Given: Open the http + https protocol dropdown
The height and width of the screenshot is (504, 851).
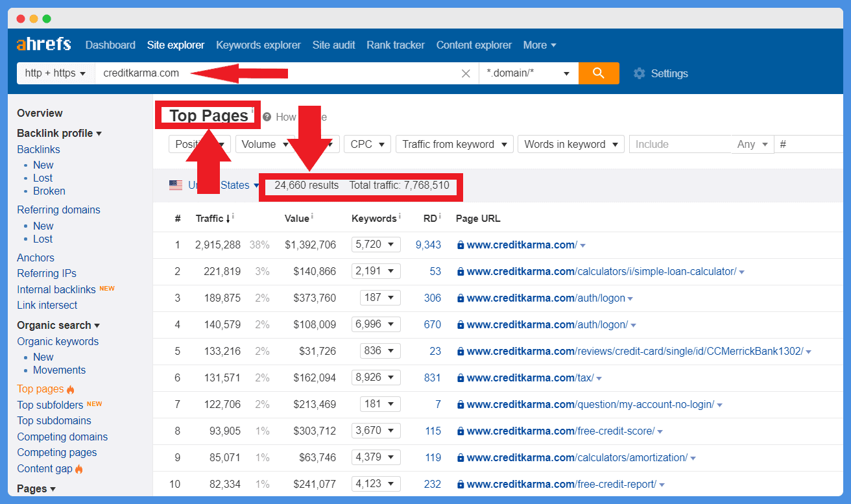Looking at the screenshot, I should (56, 73).
